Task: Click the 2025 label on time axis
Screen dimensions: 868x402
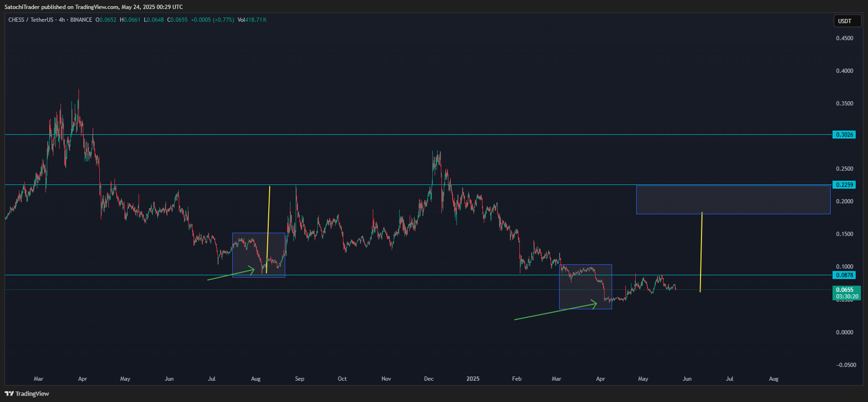Action: tap(473, 379)
